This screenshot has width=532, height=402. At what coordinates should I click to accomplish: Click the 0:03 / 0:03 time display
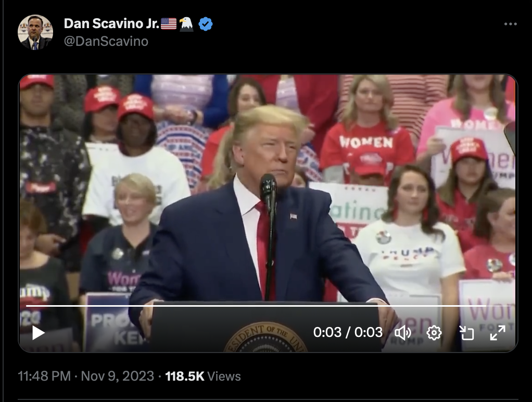(x=348, y=332)
